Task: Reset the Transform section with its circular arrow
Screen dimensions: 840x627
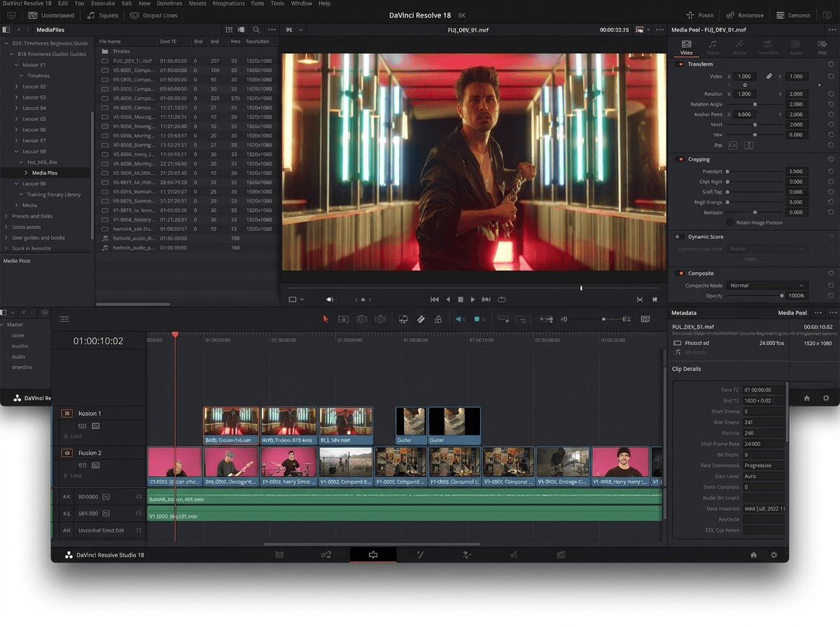Action: (x=831, y=64)
